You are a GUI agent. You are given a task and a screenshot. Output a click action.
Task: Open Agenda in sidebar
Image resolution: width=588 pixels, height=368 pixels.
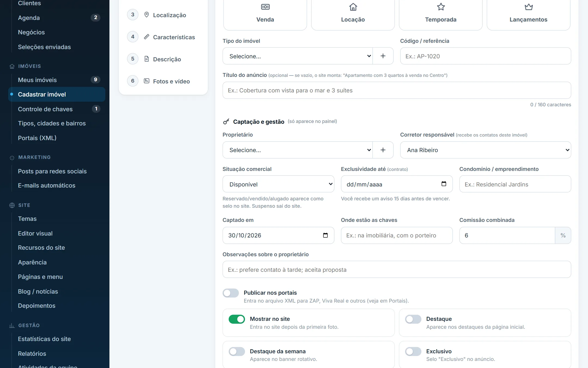tap(57, 18)
